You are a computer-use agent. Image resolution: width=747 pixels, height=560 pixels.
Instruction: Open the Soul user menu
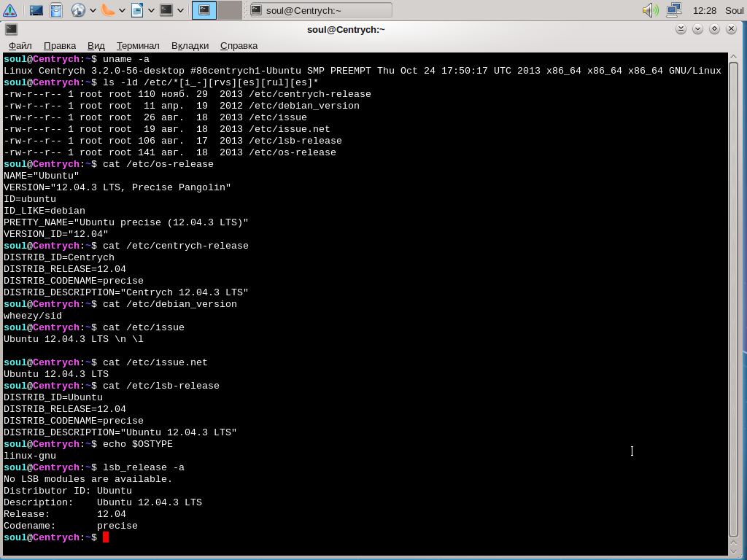coord(734,10)
